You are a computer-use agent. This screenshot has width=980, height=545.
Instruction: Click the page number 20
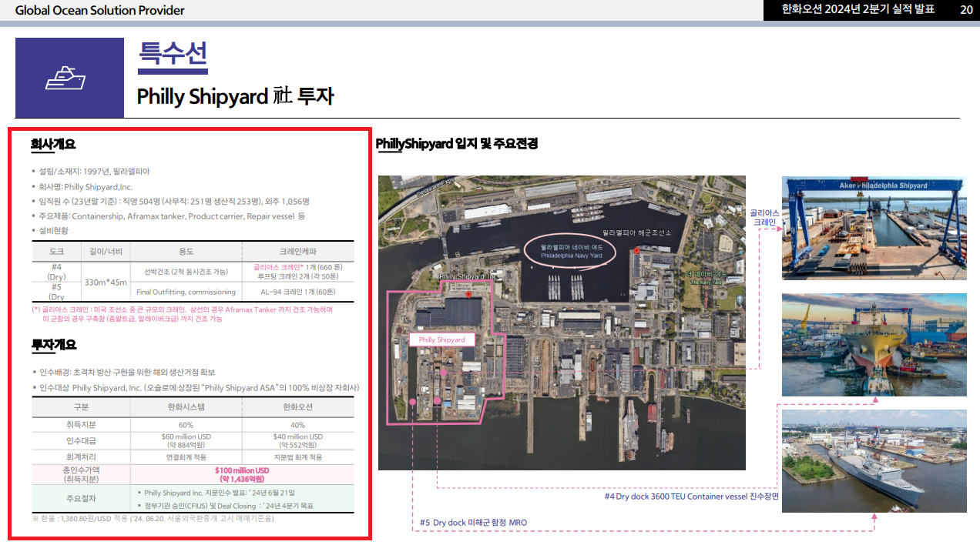pyautogui.click(x=966, y=9)
